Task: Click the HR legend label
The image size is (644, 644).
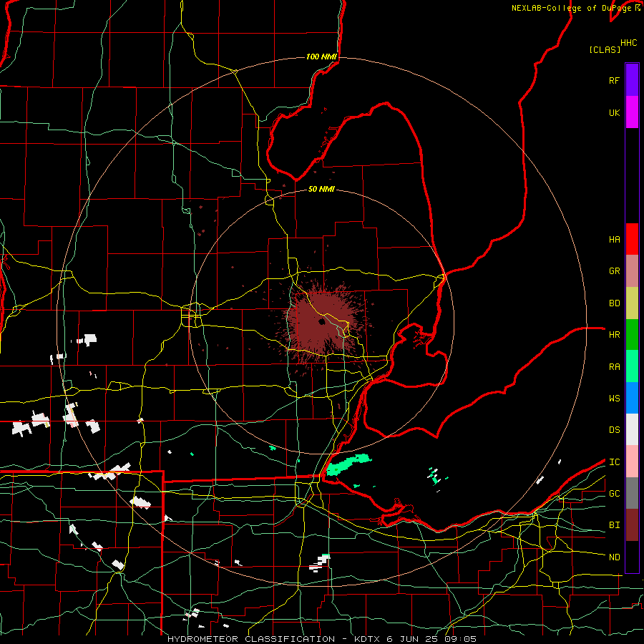Action: (x=614, y=335)
